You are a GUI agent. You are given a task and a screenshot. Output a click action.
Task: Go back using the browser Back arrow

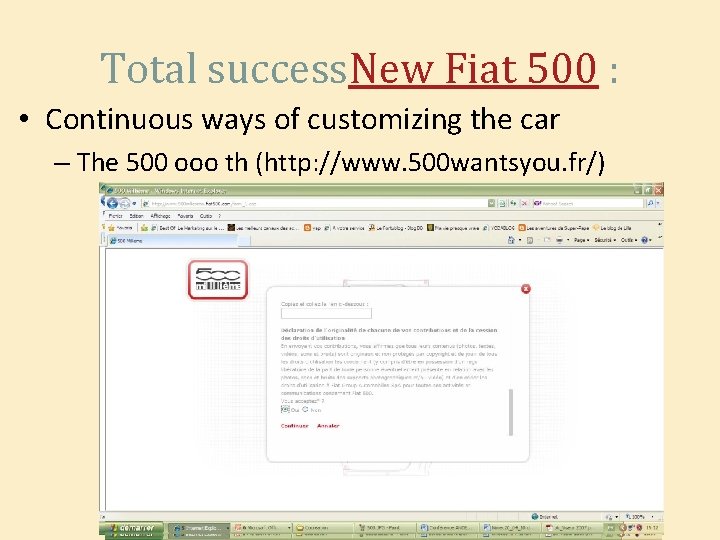tap(112, 203)
